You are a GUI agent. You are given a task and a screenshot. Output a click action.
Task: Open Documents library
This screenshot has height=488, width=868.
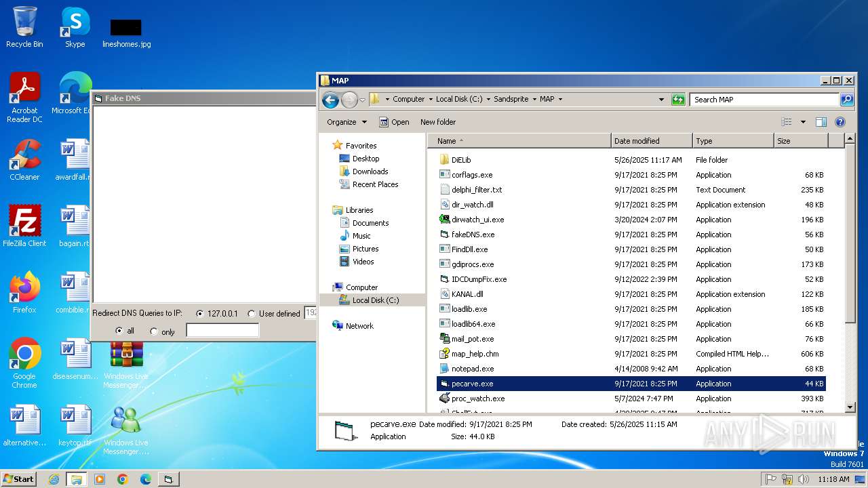[x=370, y=223]
